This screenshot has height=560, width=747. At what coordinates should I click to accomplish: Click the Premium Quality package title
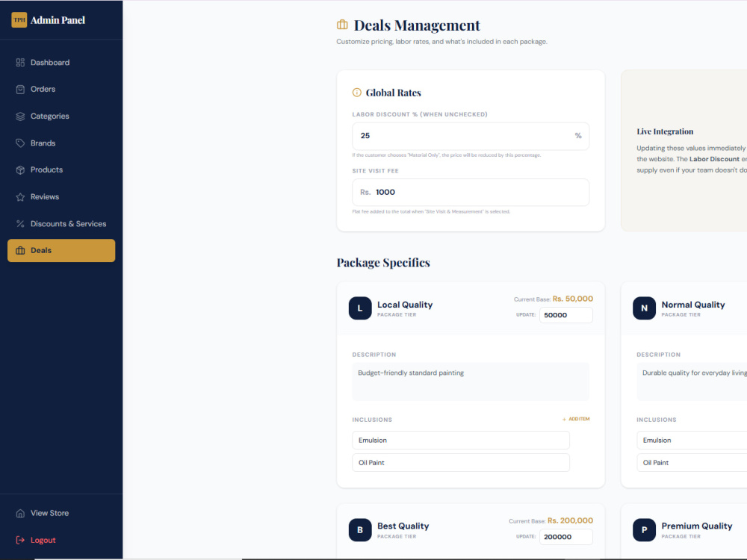(697, 526)
